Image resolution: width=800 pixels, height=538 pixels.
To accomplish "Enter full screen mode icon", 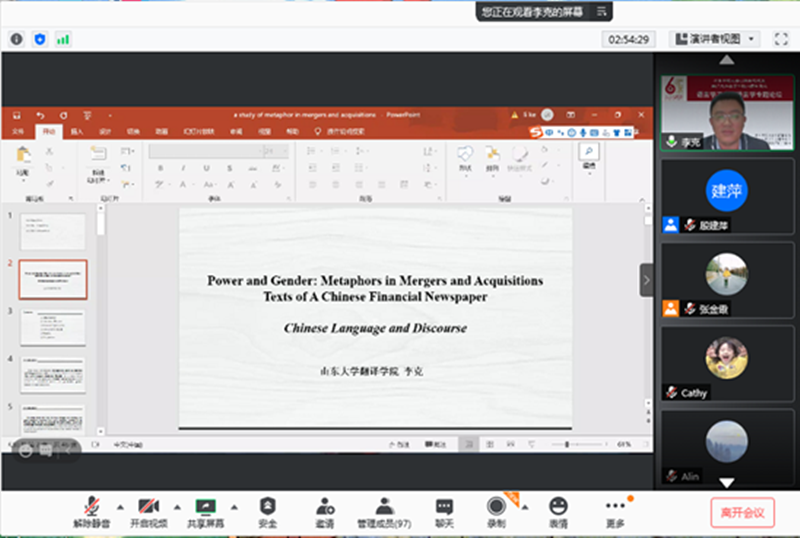I will (x=780, y=39).
